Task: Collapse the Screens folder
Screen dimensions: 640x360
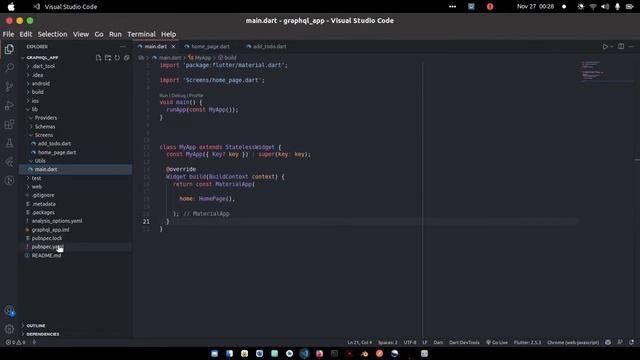Action: [x=44, y=135]
